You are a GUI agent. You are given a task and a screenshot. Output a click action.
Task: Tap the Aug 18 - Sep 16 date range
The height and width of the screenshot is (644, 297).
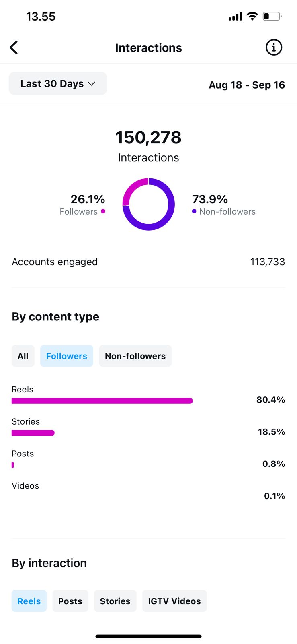[x=247, y=85]
